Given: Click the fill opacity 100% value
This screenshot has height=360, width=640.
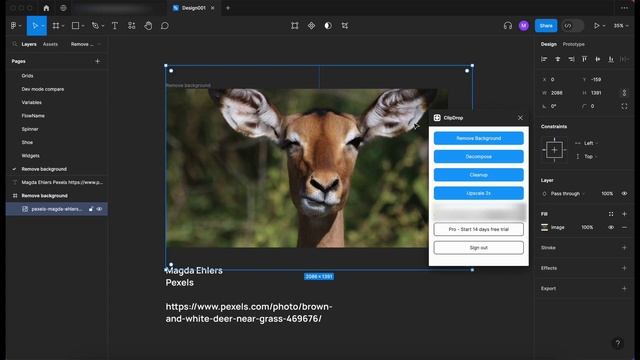Looking at the screenshot, I should [587, 227].
